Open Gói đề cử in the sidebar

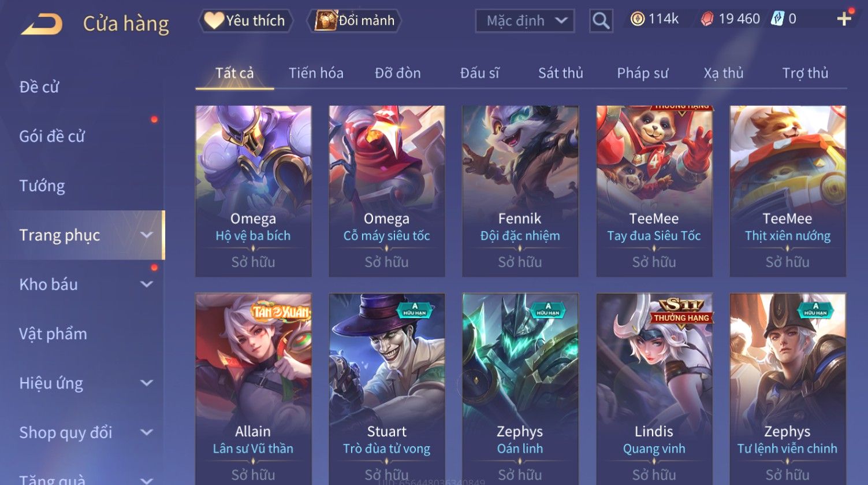pos(52,136)
